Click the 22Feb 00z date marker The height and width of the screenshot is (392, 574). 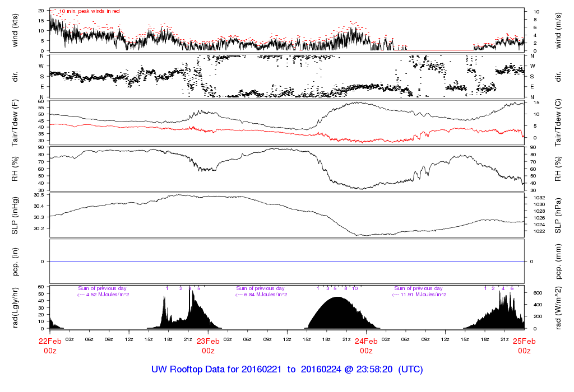(x=50, y=346)
